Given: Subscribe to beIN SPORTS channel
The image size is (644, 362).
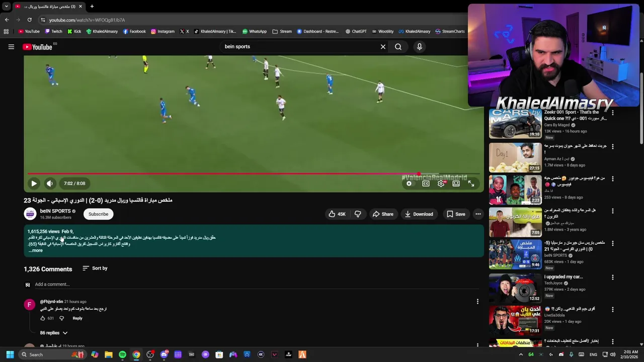Looking at the screenshot, I should pyautogui.click(x=98, y=214).
